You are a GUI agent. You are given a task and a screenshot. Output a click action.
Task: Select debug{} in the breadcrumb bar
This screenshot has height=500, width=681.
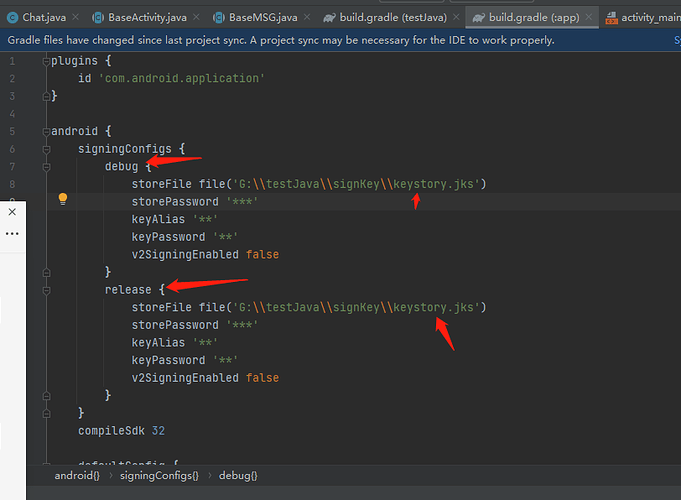click(238, 476)
